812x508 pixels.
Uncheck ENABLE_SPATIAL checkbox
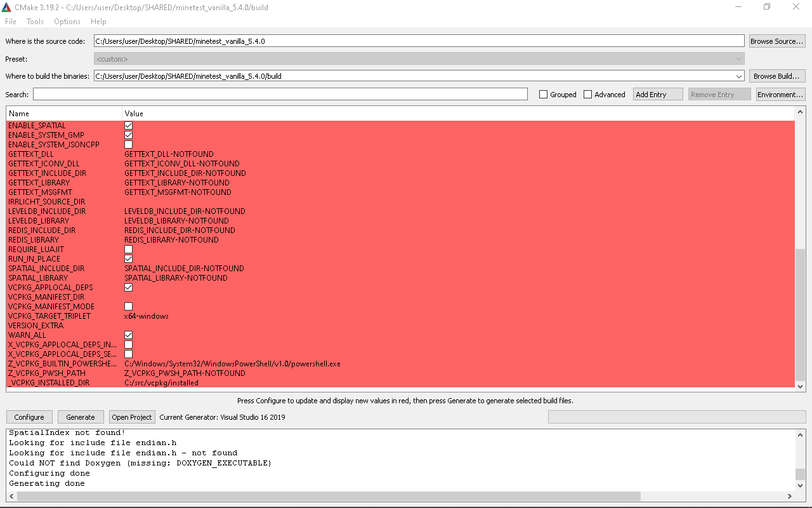128,126
